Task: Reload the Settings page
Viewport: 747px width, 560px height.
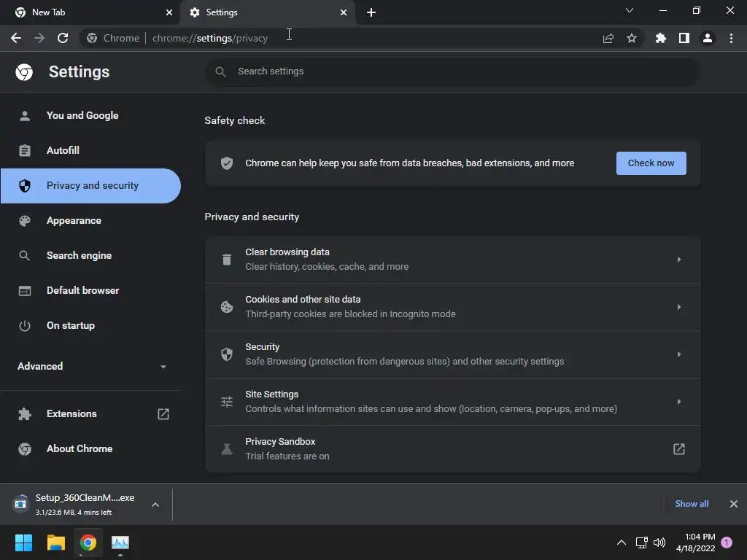Action: (63, 38)
